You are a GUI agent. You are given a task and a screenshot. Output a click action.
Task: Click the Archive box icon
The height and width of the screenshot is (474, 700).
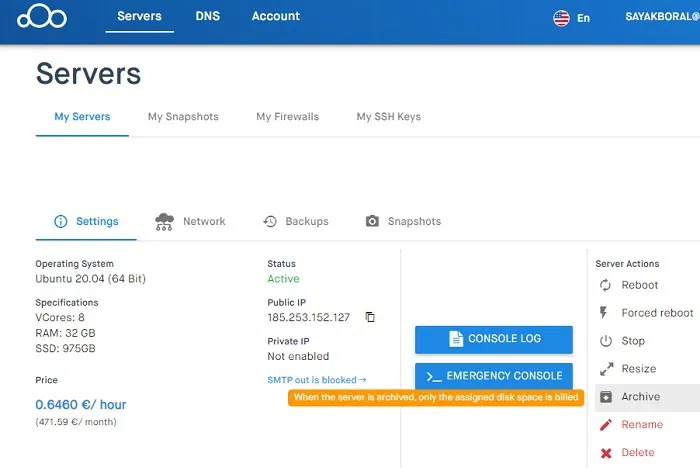(x=606, y=396)
